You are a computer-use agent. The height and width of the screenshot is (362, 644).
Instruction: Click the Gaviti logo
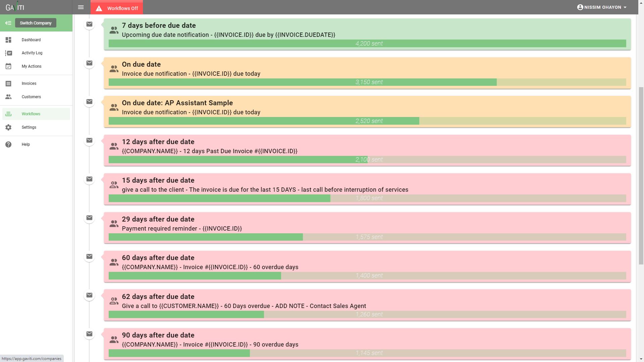[x=15, y=7]
